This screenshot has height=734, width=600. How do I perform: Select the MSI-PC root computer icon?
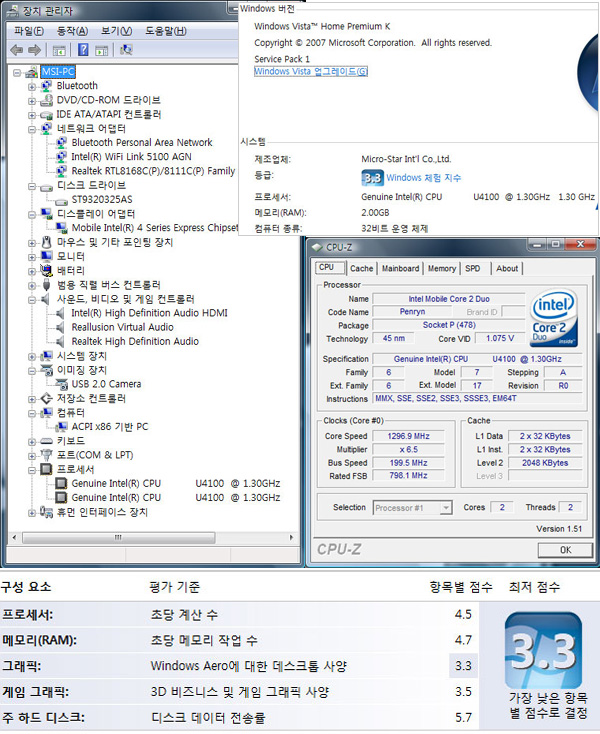point(32,72)
